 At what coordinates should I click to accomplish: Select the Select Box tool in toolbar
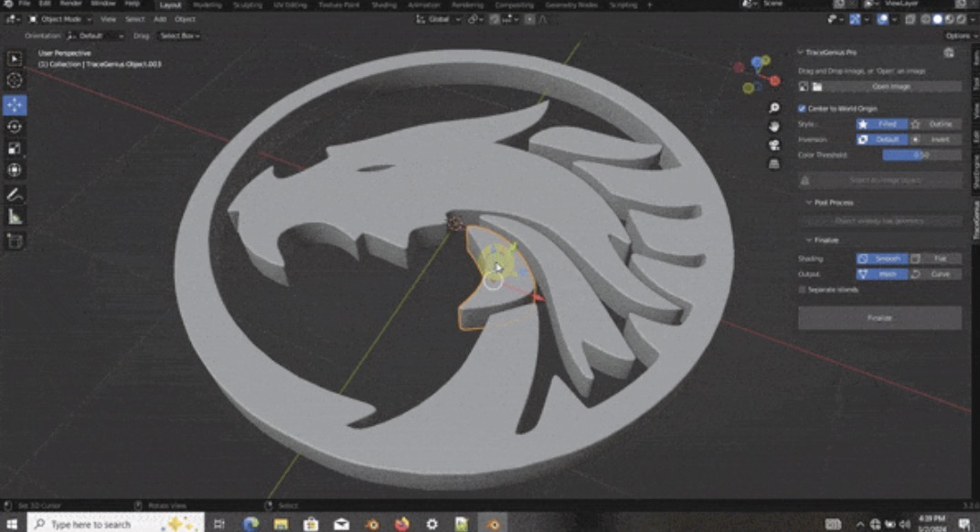point(15,59)
